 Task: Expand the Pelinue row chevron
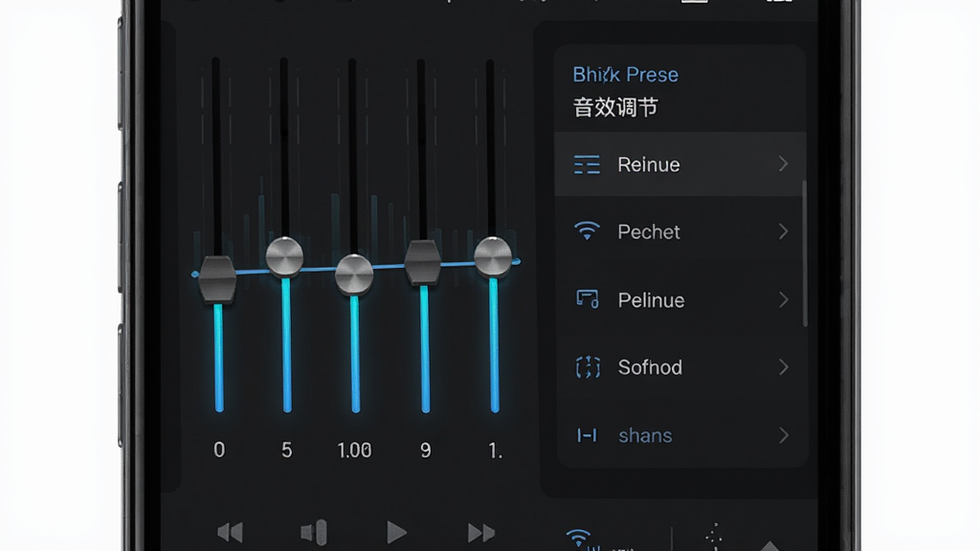tap(783, 299)
